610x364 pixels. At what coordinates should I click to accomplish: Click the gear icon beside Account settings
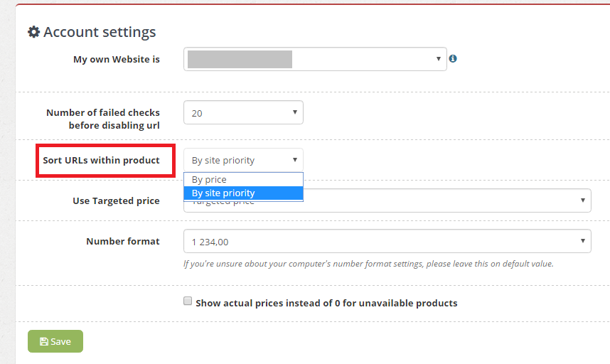pos(33,32)
